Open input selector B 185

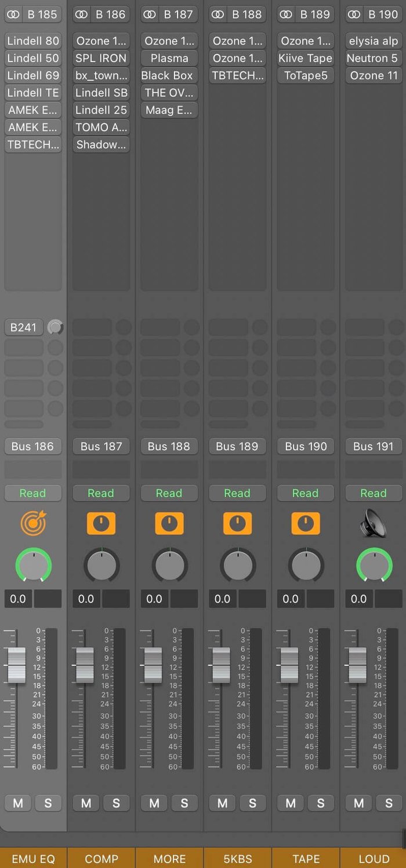[42, 14]
